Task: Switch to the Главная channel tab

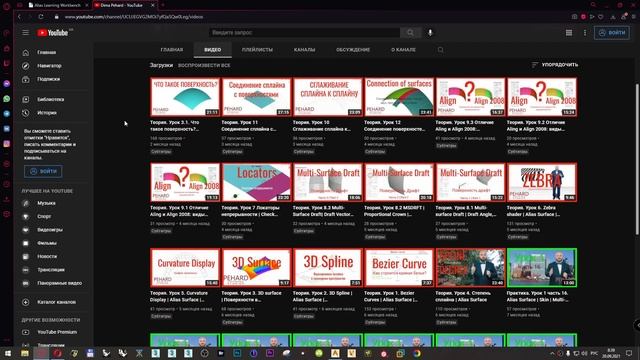Action: (172, 50)
